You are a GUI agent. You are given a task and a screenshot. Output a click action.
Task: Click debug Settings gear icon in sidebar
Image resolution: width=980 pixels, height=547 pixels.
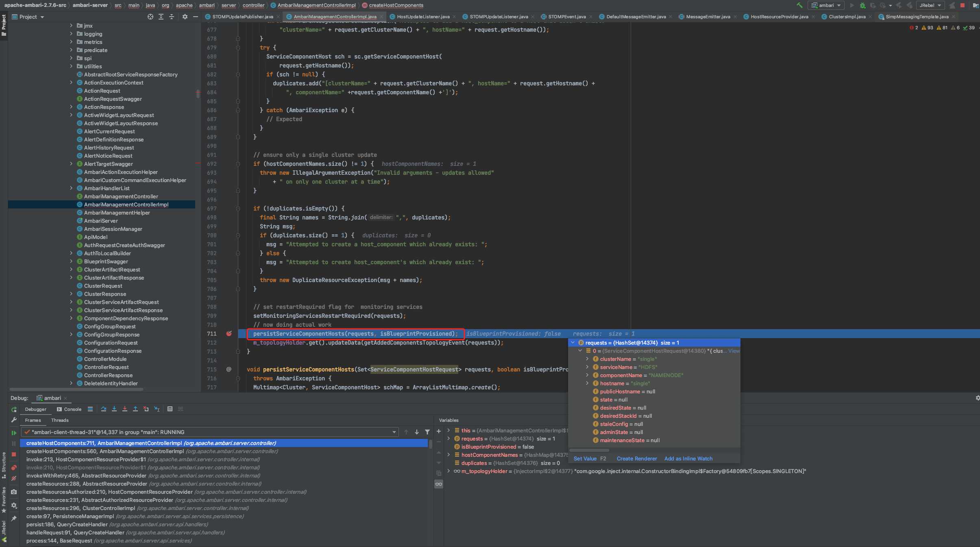click(x=14, y=505)
